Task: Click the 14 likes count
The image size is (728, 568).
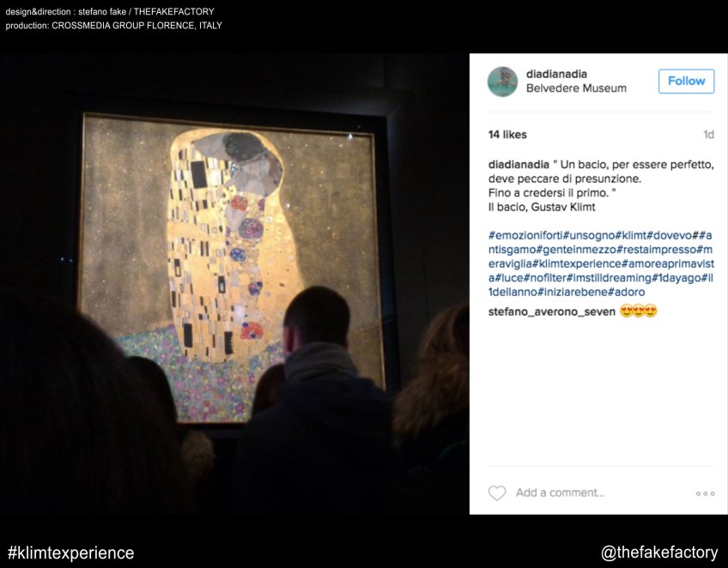Action: pos(507,135)
